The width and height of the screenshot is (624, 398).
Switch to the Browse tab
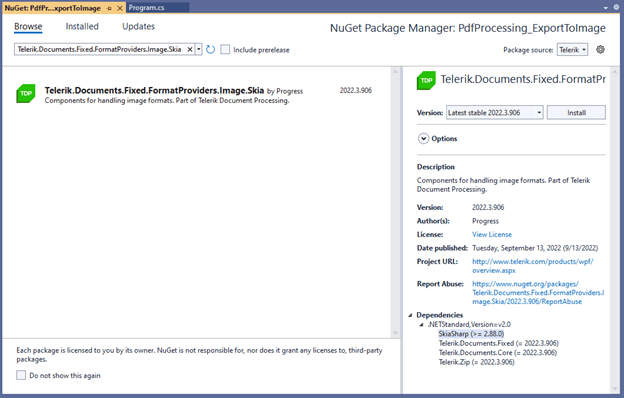[28, 26]
